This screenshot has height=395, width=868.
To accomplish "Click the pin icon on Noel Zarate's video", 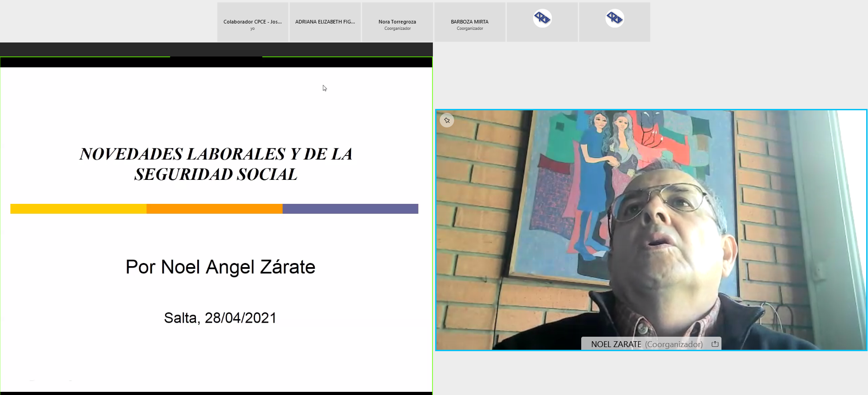I will [447, 120].
